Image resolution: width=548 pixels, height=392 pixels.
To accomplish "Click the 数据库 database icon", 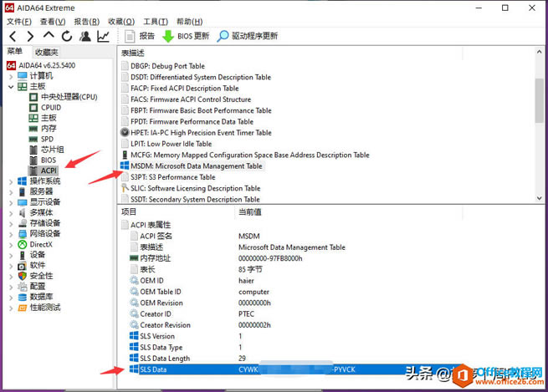I will (x=22, y=297).
